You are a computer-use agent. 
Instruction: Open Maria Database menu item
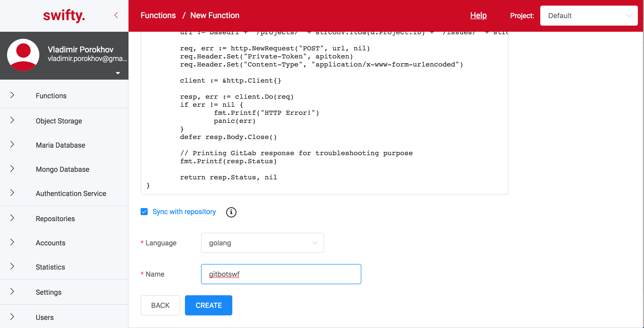tap(60, 145)
